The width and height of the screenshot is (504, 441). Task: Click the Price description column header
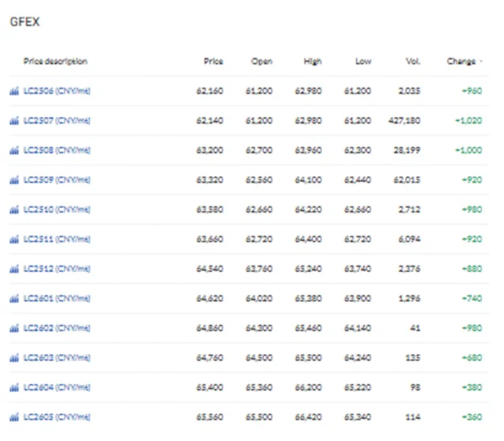55,62
